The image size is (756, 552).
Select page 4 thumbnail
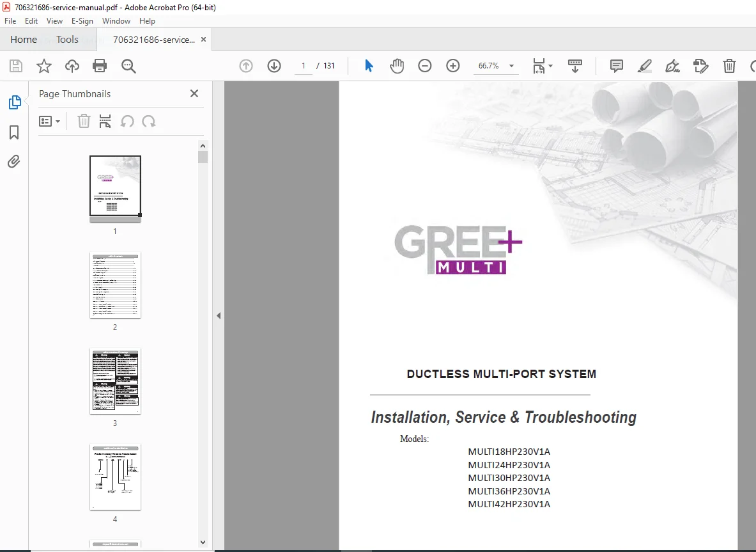coord(115,477)
